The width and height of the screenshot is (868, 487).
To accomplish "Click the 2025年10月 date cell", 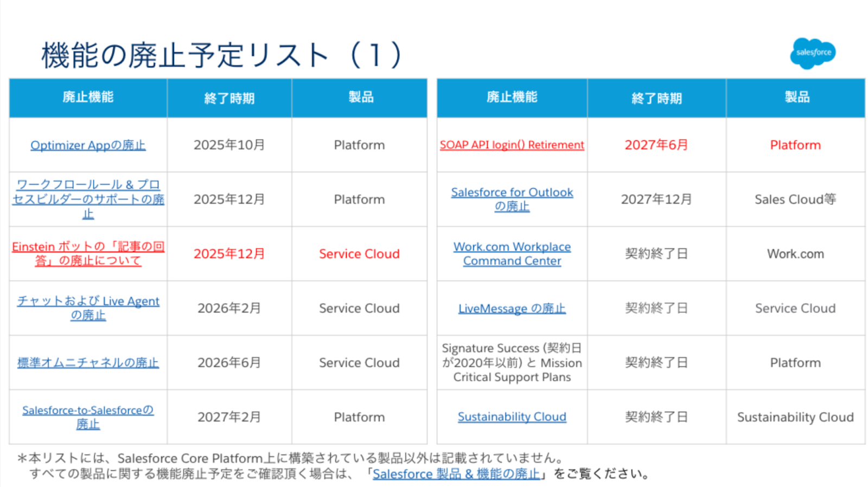I will pos(229,145).
